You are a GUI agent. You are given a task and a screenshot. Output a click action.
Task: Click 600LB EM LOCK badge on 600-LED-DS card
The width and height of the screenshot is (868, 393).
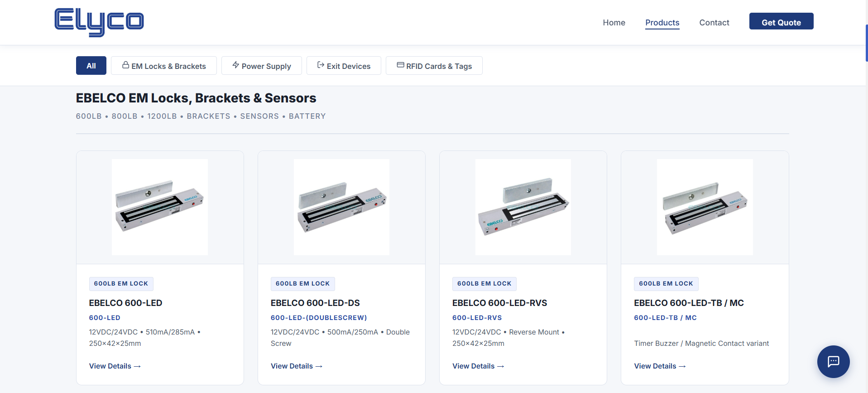(x=302, y=284)
